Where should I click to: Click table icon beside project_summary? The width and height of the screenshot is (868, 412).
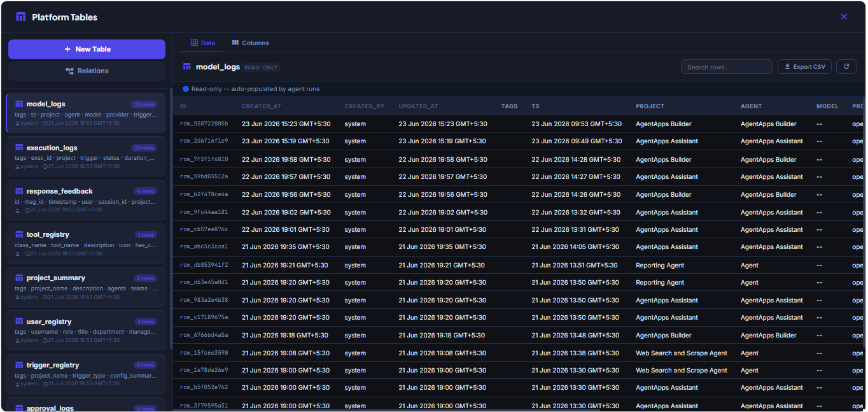(x=19, y=278)
